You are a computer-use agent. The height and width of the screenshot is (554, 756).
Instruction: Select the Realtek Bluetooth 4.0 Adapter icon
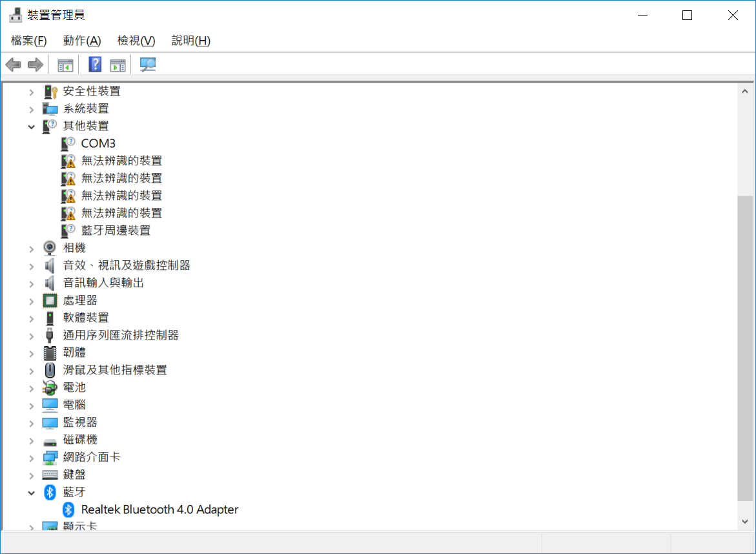click(70, 509)
